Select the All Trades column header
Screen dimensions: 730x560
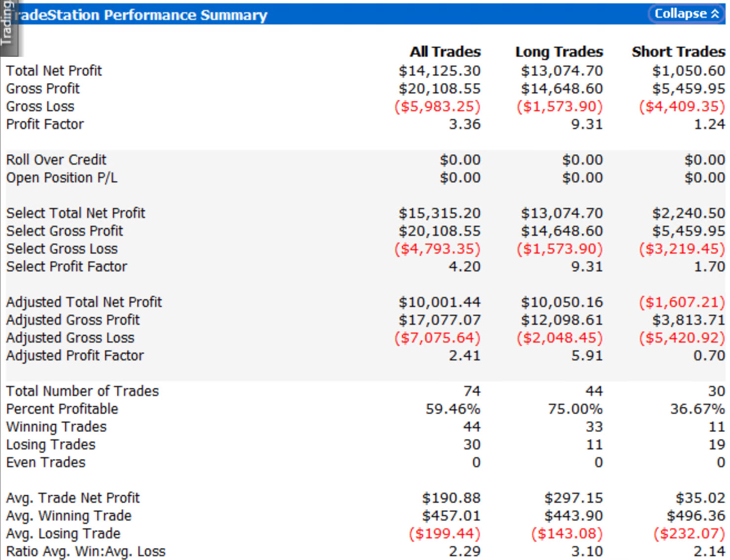tap(445, 51)
